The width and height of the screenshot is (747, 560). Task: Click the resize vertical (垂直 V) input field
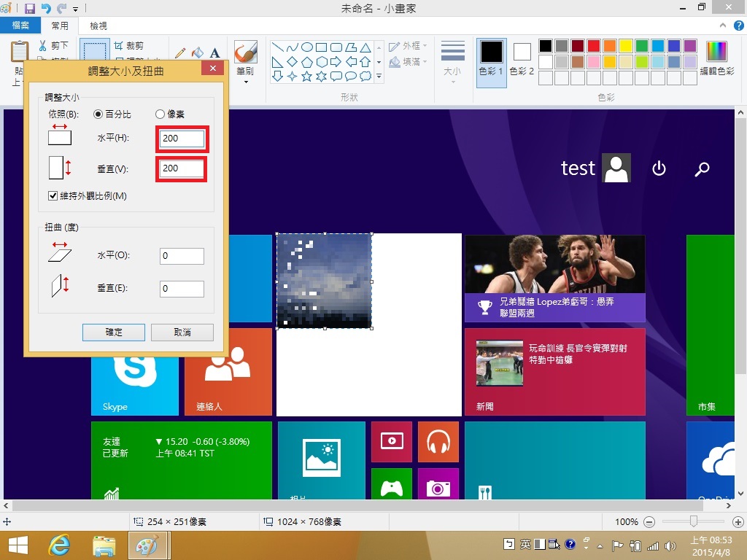[182, 168]
